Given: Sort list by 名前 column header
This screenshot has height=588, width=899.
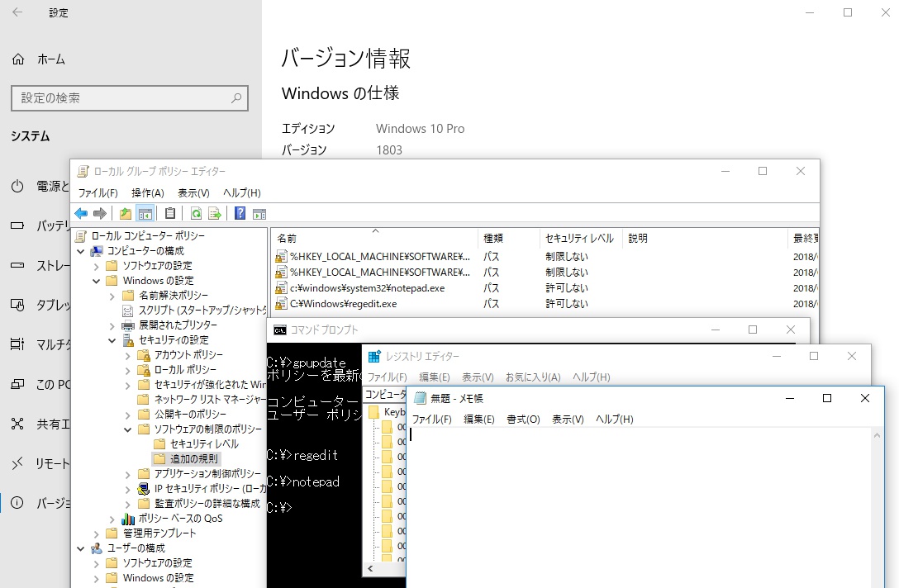Looking at the screenshot, I should coord(375,238).
